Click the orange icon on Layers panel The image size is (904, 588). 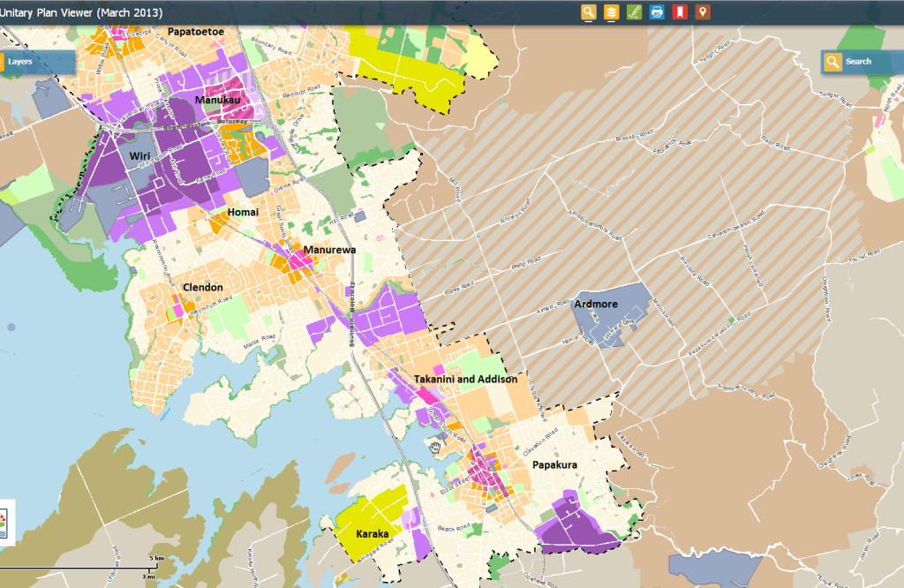click(x=3, y=62)
